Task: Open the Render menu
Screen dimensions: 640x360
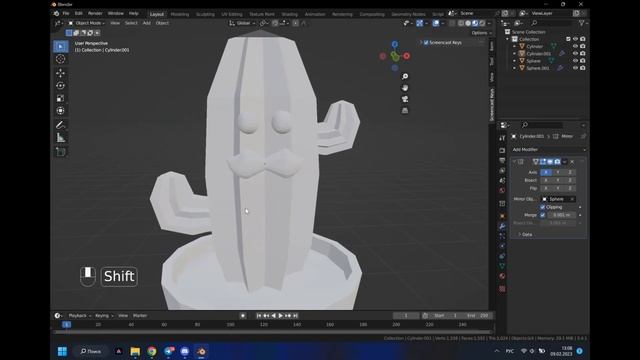Action: (95, 13)
